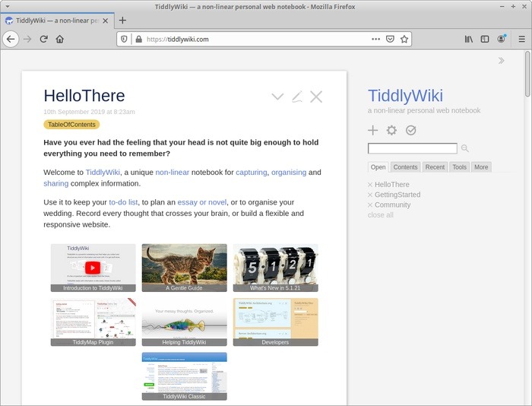The image size is (532, 406).
Task: Switch to the More tab
Action: click(x=481, y=167)
